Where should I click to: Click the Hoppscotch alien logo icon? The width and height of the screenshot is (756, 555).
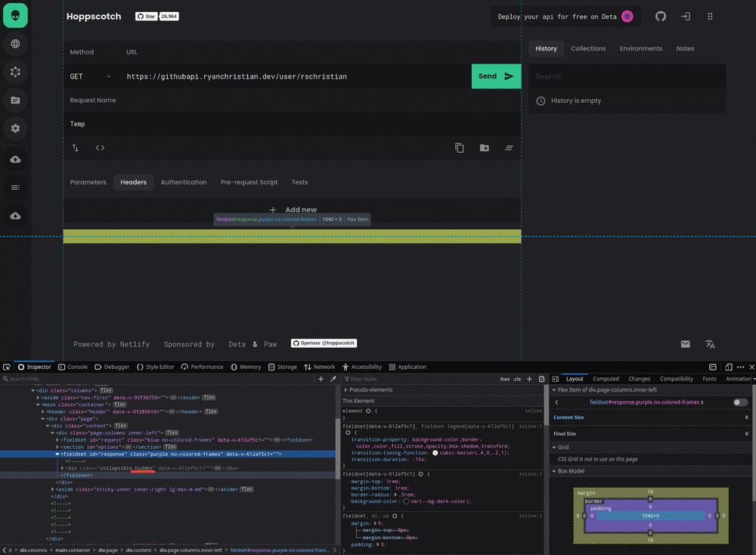point(15,15)
